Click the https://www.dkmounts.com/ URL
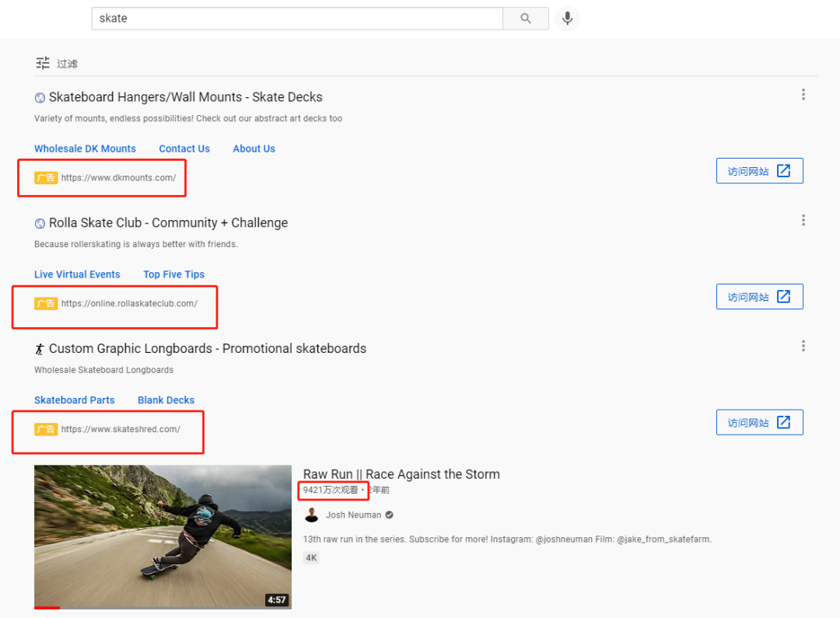Screen dimensions: 840x618 coord(118,178)
